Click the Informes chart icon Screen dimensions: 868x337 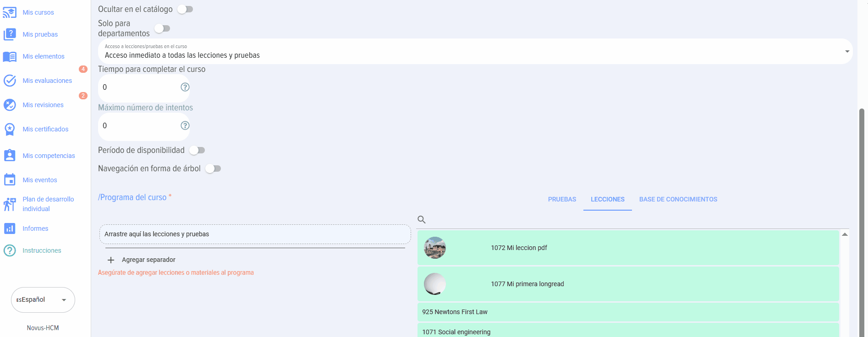(10, 228)
